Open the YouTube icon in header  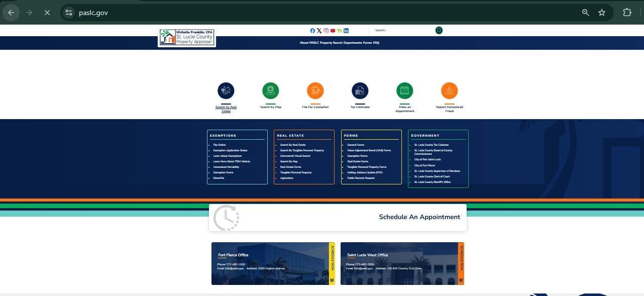333,31
